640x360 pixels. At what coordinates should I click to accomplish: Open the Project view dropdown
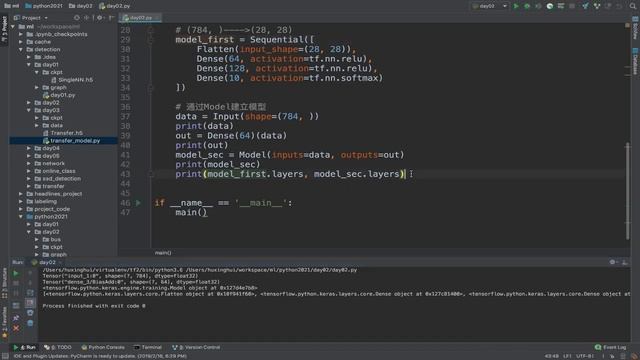pos(31,18)
